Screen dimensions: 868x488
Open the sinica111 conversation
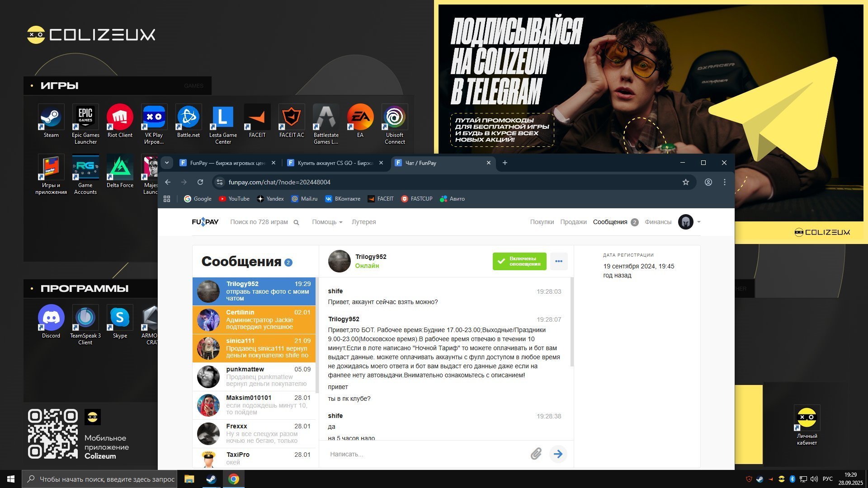(x=254, y=348)
